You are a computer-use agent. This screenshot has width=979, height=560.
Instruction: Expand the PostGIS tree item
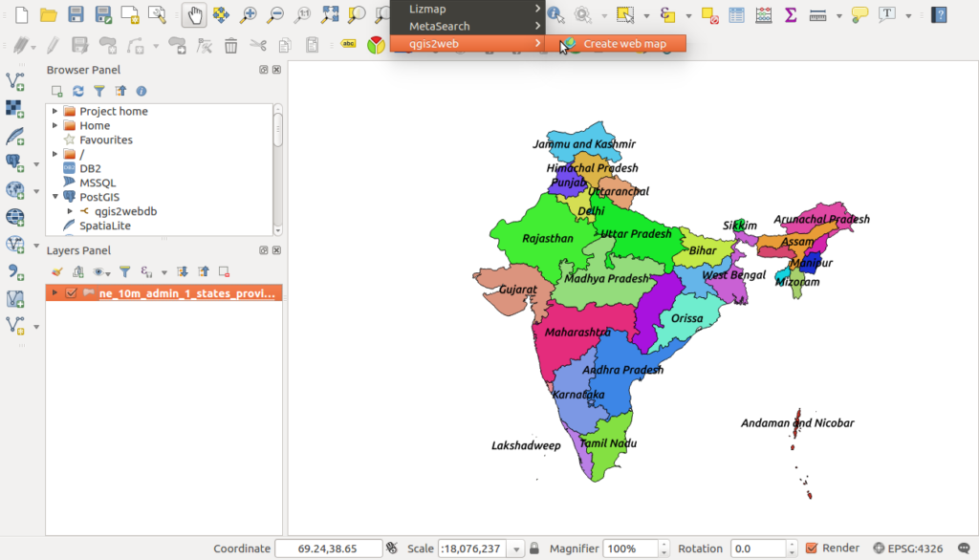54,197
